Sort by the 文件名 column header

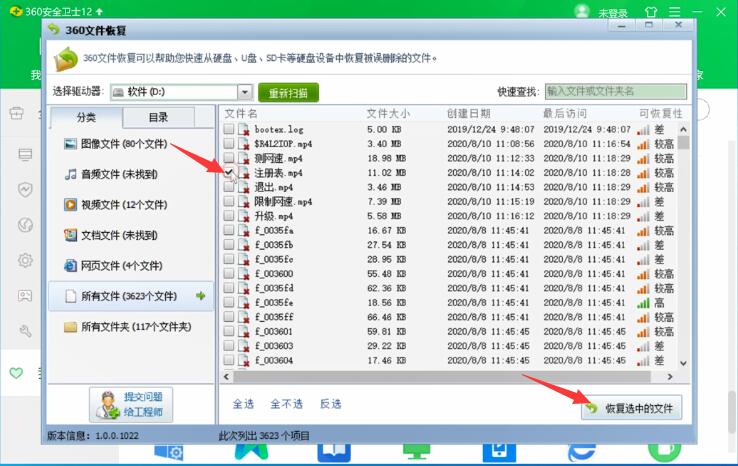(241, 113)
